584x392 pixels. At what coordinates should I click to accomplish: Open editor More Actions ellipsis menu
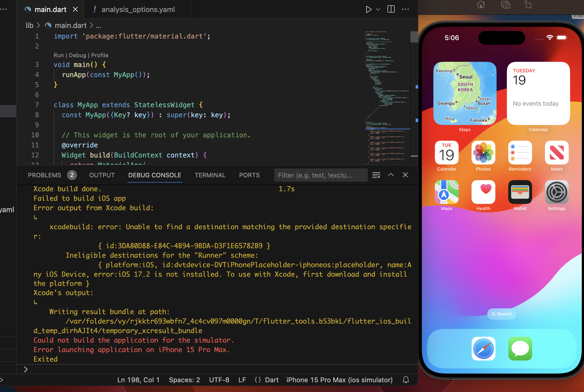[405, 9]
